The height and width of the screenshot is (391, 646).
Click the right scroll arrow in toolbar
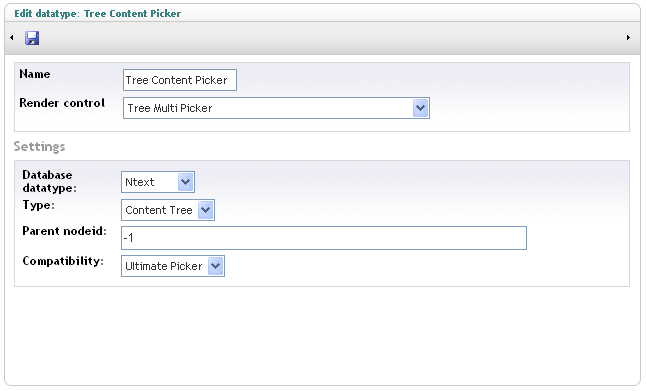628,37
